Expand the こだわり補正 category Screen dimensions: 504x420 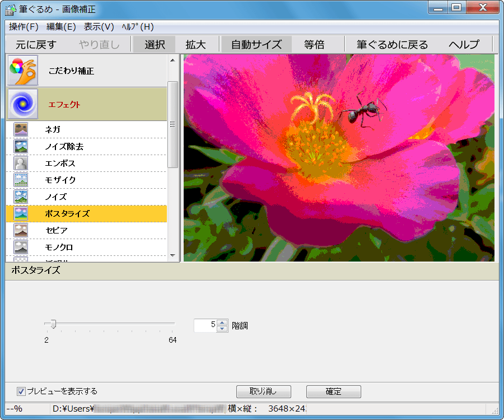[x=86, y=70]
